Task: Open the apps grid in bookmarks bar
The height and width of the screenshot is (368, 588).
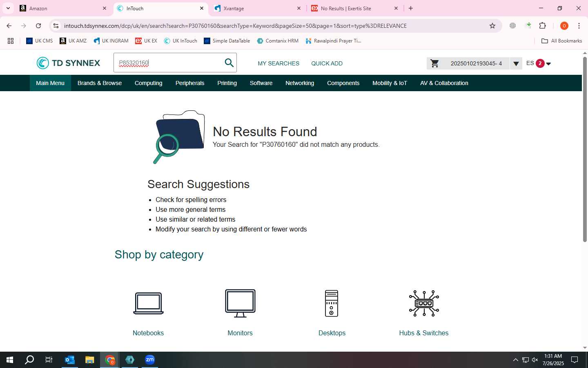Action: (11, 41)
